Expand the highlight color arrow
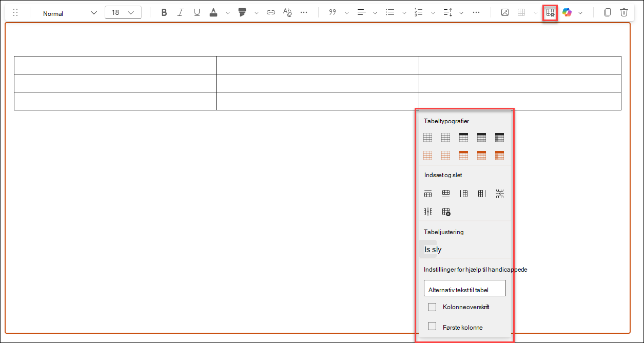Image resolution: width=644 pixels, height=343 pixels. point(257,13)
